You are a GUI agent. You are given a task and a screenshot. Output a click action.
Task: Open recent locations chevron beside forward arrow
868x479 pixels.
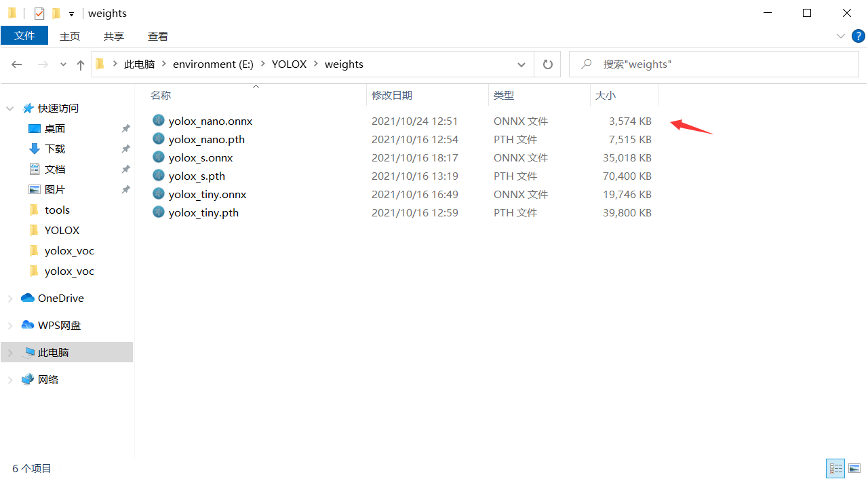click(62, 64)
